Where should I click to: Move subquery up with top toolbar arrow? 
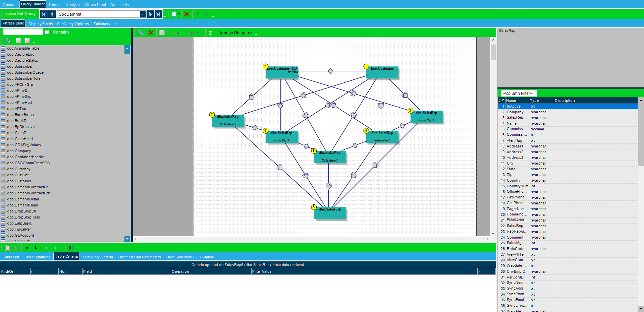(x=198, y=14)
